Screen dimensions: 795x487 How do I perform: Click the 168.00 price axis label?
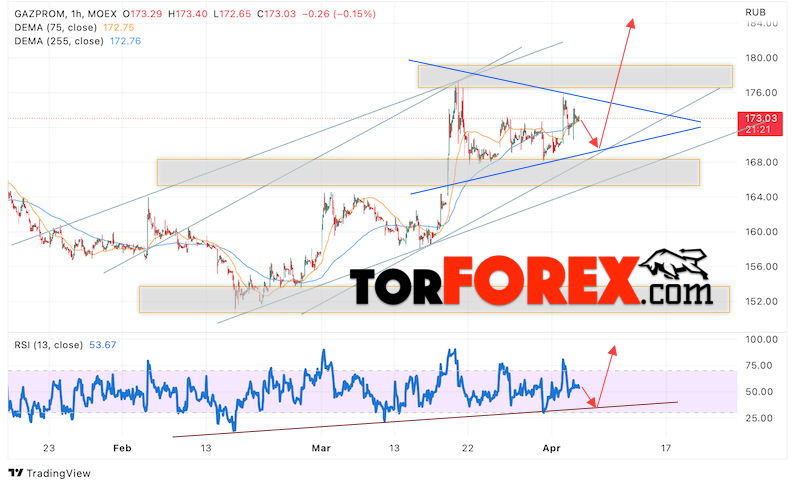pyautogui.click(x=761, y=162)
